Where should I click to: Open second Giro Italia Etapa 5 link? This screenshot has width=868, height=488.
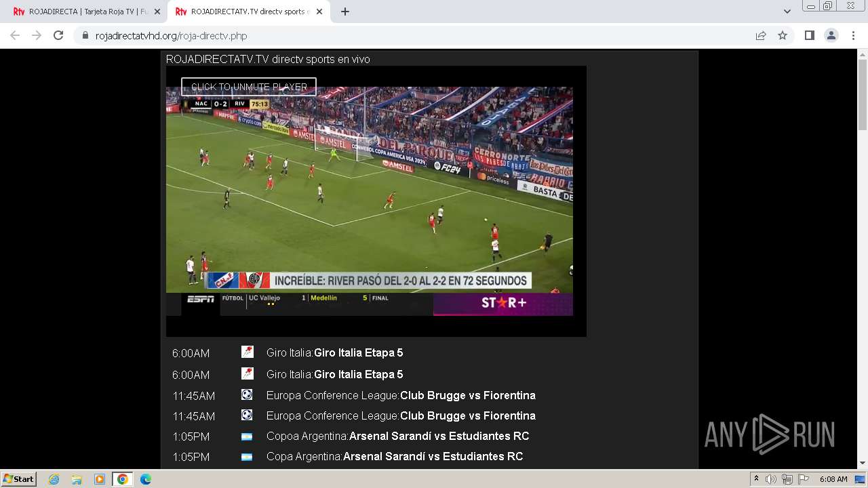(x=358, y=374)
